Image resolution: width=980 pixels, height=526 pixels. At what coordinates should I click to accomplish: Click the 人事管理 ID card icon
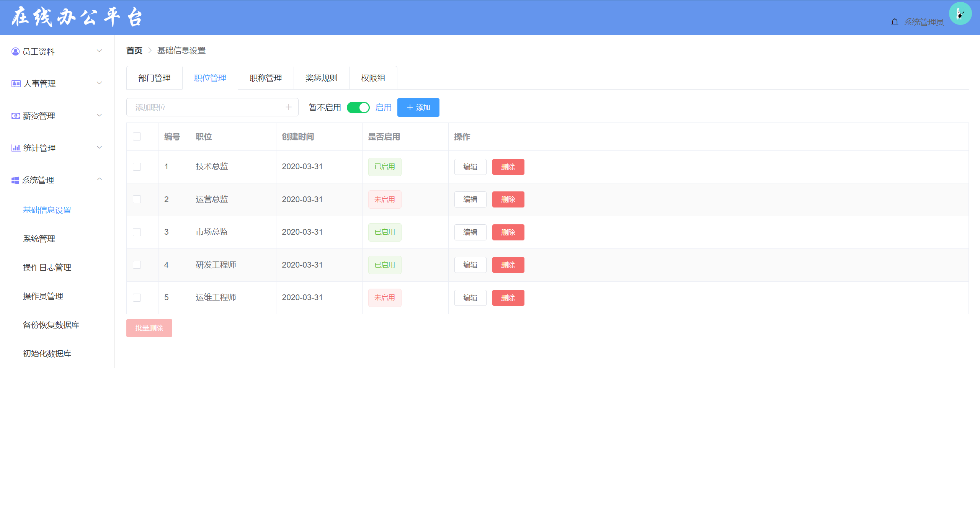click(x=16, y=83)
